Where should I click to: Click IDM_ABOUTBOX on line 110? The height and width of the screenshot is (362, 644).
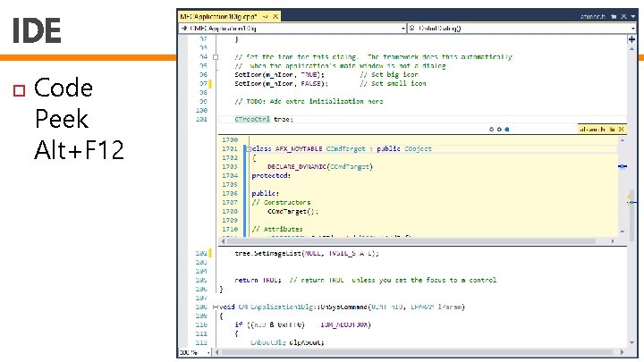(345, 324)
